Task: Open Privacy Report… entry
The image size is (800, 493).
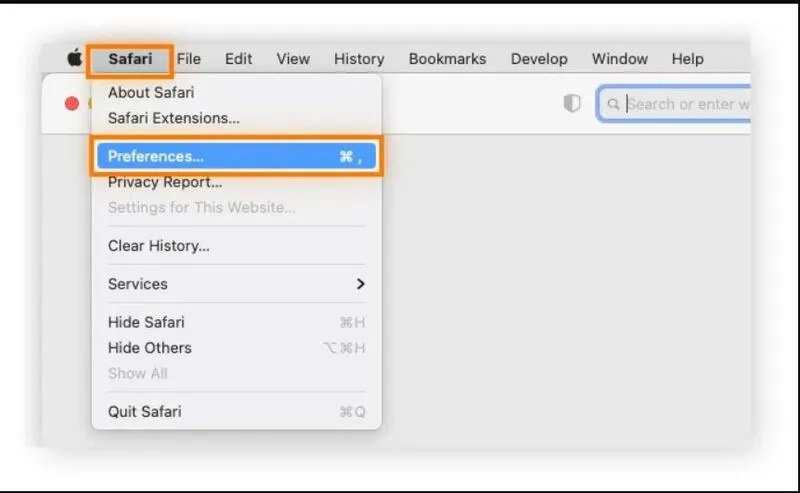Action: tap(236, 182)
